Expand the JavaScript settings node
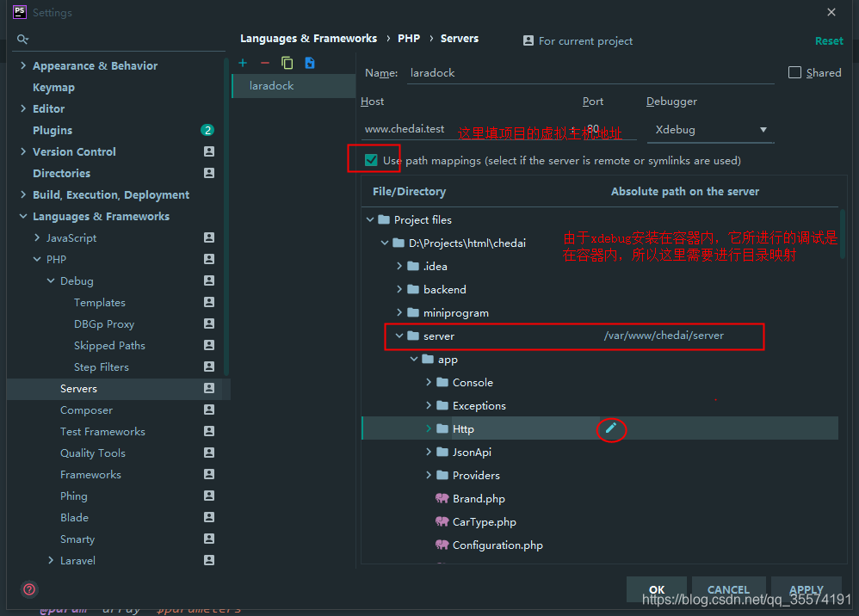This screenshot has height=616, width=859. (x=37, y=237)
